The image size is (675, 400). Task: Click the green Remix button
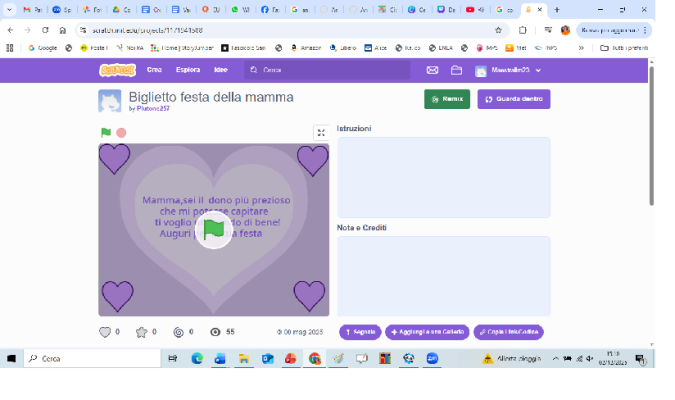coord(447,99)
